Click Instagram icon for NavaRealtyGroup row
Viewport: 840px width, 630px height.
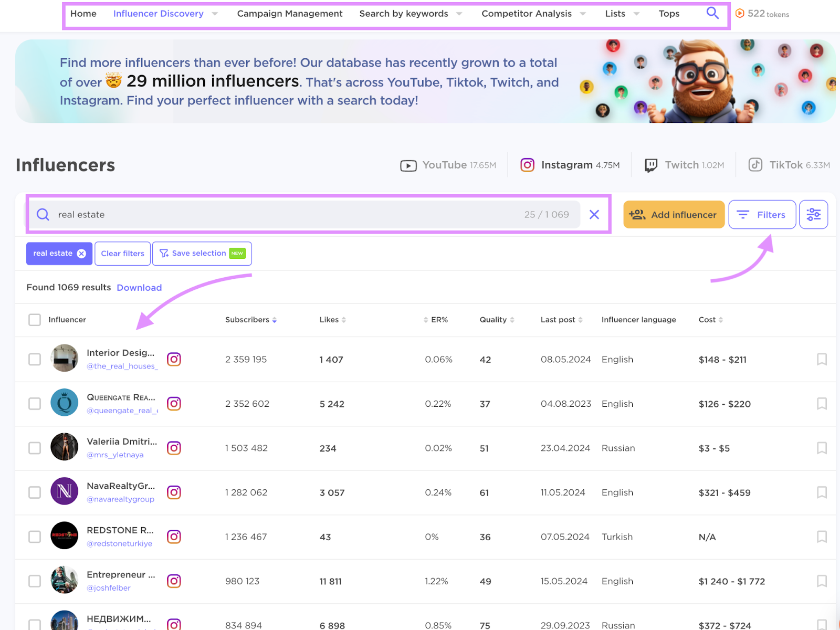pyautogui.click(x=174, y=492)
